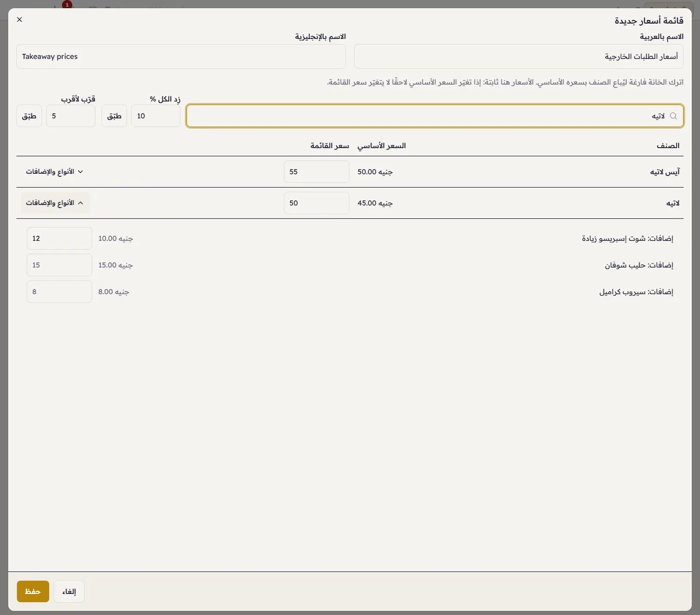The image size is (700, 615).
Task: Click the الصنف column header
Action: pos(668,146)
